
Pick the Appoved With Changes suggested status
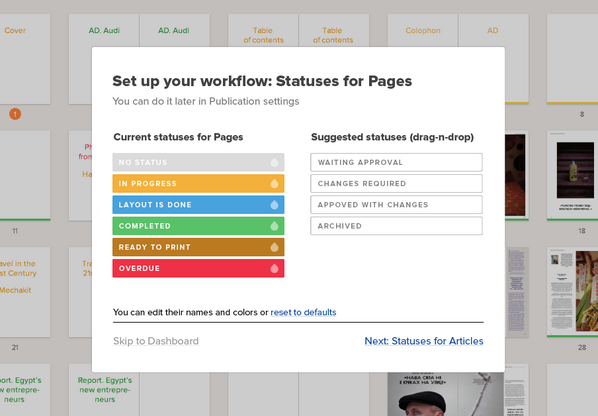tap(396, 205)
